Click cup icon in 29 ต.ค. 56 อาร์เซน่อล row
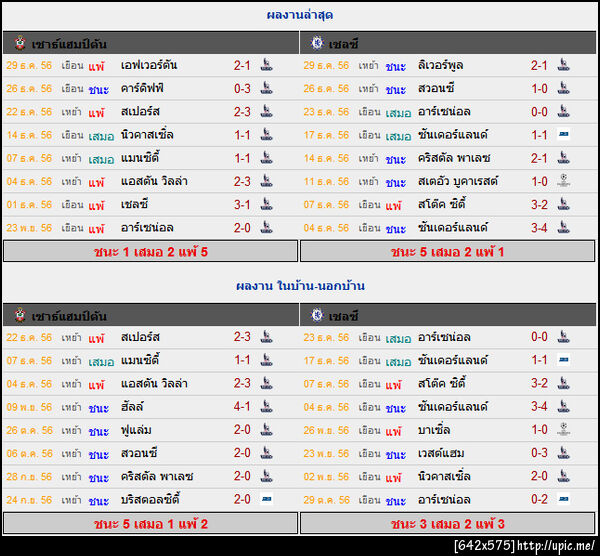Viewport: 600px width, 556px height. click(563, 499)
